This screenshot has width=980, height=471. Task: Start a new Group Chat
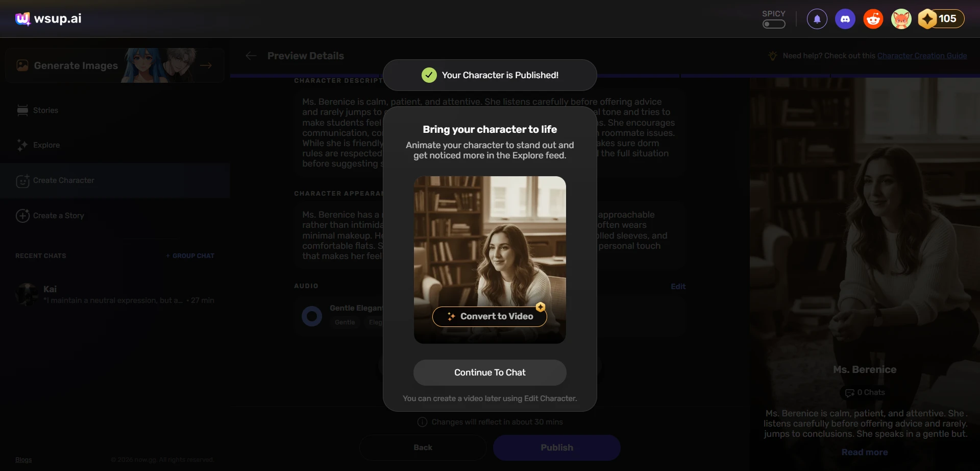[189, 255]
